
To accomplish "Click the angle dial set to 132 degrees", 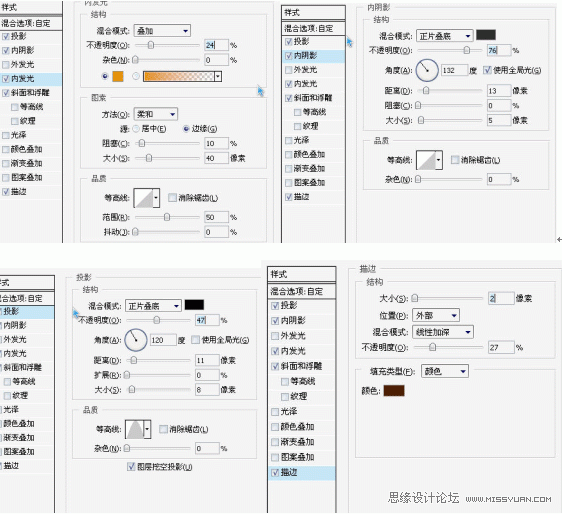I will (427, 70).
